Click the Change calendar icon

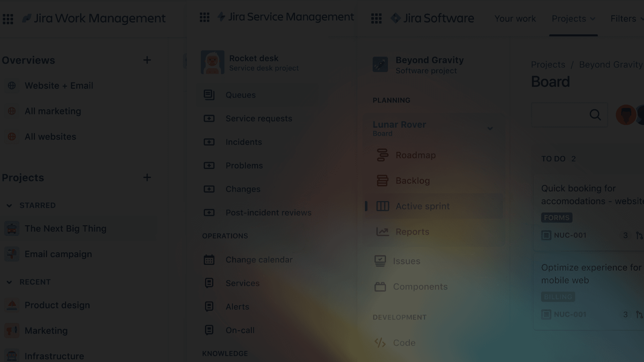tap(209, 260)
